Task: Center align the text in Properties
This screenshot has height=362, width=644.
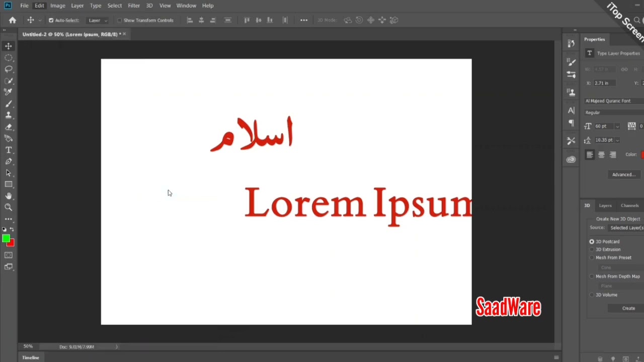Action: (x=601, y=155)
